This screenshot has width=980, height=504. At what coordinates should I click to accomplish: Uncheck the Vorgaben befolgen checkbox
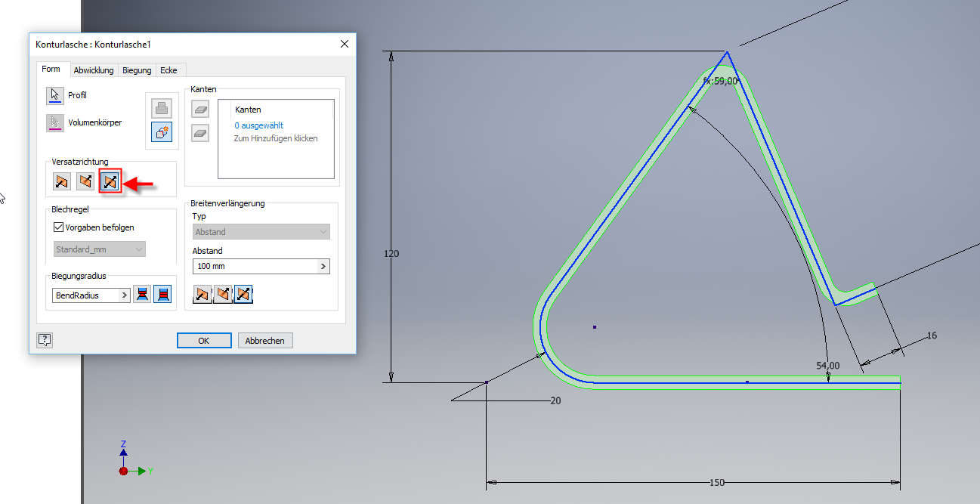(x=59, y=227)
